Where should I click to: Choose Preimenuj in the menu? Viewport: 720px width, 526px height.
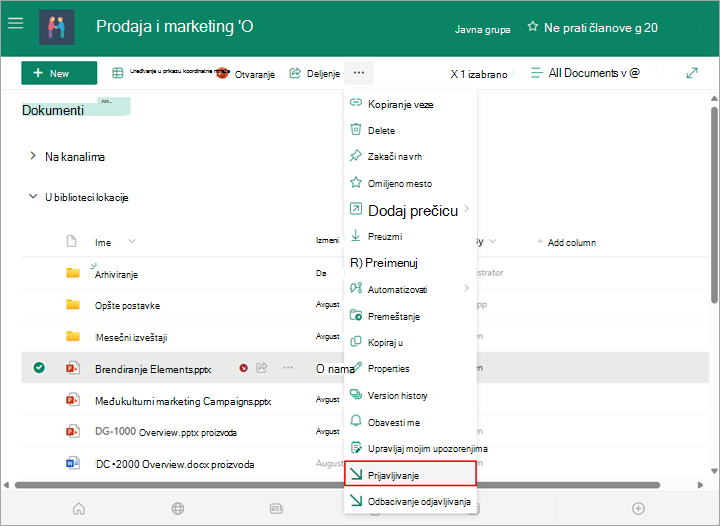(x=411, y=263)
